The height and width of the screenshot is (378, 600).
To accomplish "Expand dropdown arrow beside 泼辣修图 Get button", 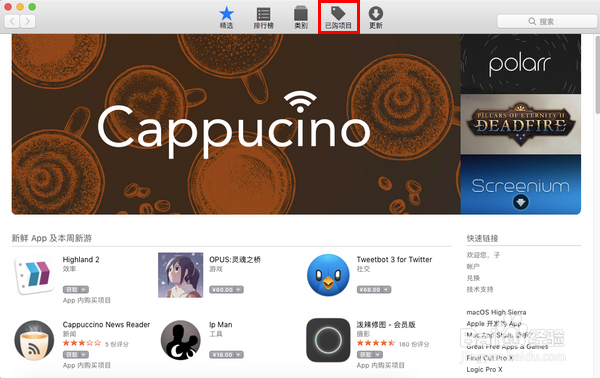I will [378, 355].
